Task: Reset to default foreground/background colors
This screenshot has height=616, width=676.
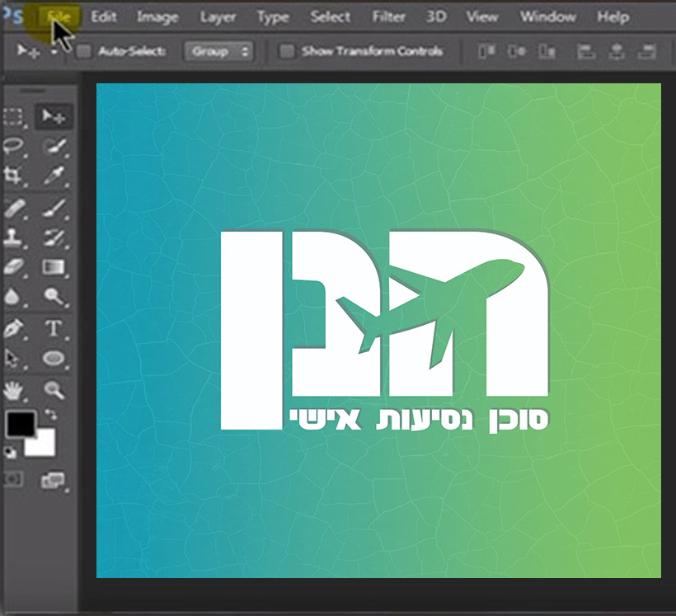Action: 11,452
